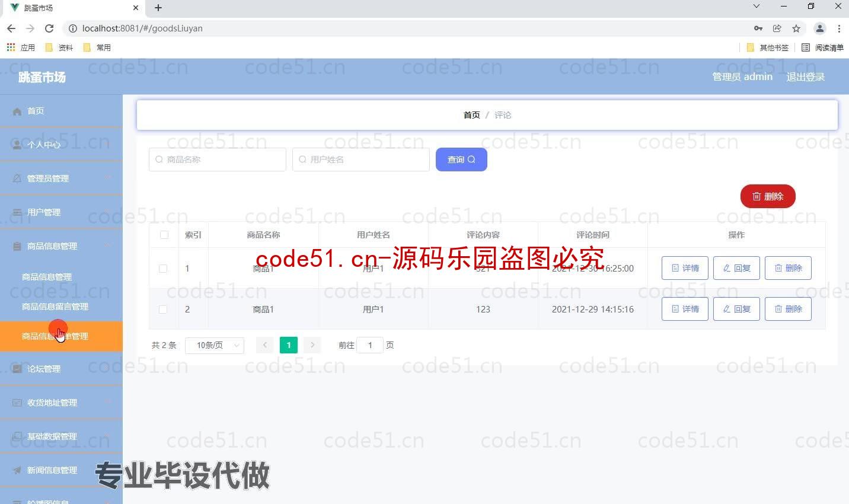Click the person icon beside 个人中心
This screenshot has width=849, height=504.
(x=17, y=145)
